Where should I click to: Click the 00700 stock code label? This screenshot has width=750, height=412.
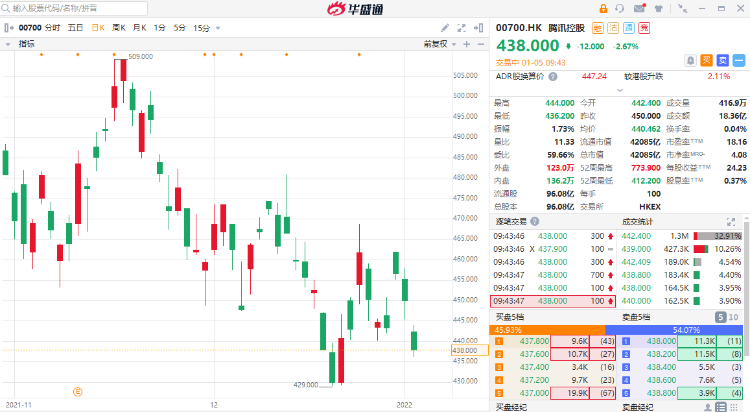(x=30, y=28)
